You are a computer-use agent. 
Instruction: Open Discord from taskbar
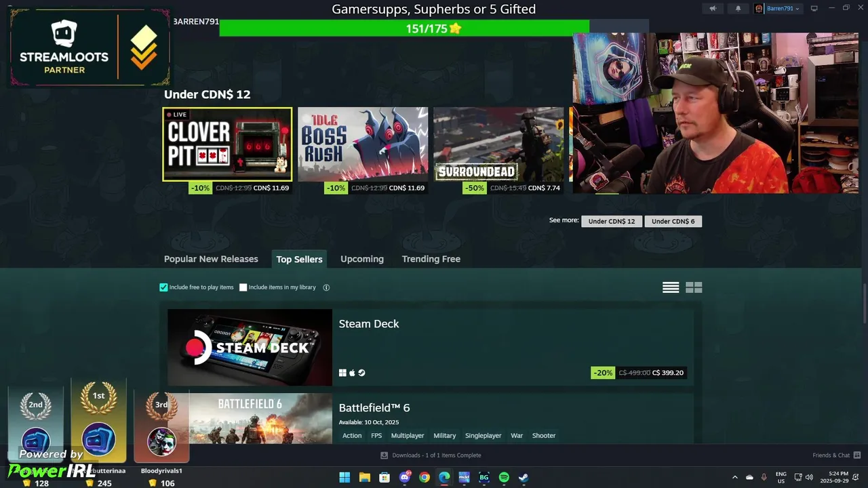click(405, 477)
